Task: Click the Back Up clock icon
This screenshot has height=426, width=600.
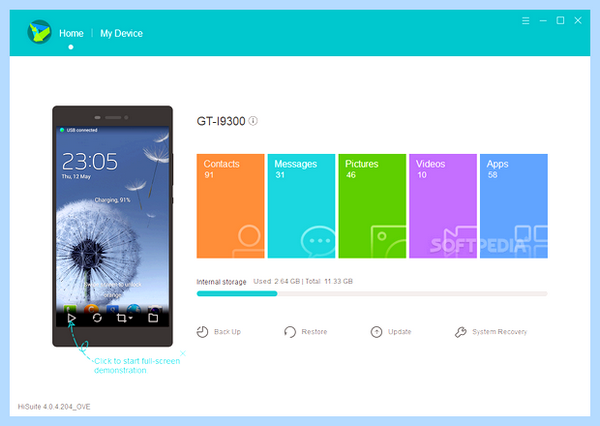Action: click(202, 332)
